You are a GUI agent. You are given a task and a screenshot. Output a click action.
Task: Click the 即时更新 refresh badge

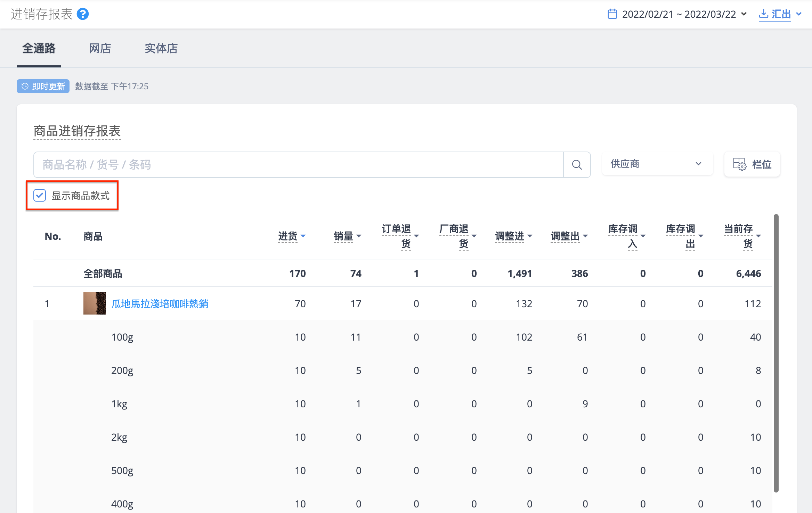(x=43, y=86)
